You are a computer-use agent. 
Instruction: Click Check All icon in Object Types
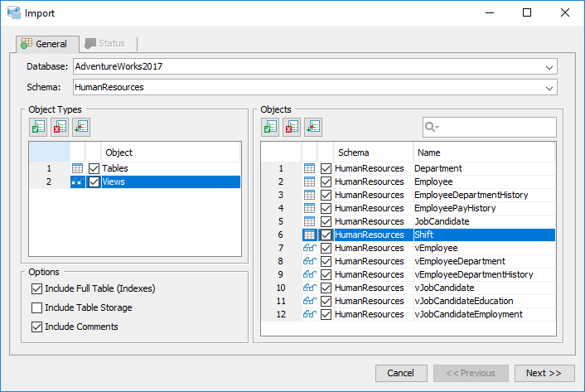pos(38,127)
